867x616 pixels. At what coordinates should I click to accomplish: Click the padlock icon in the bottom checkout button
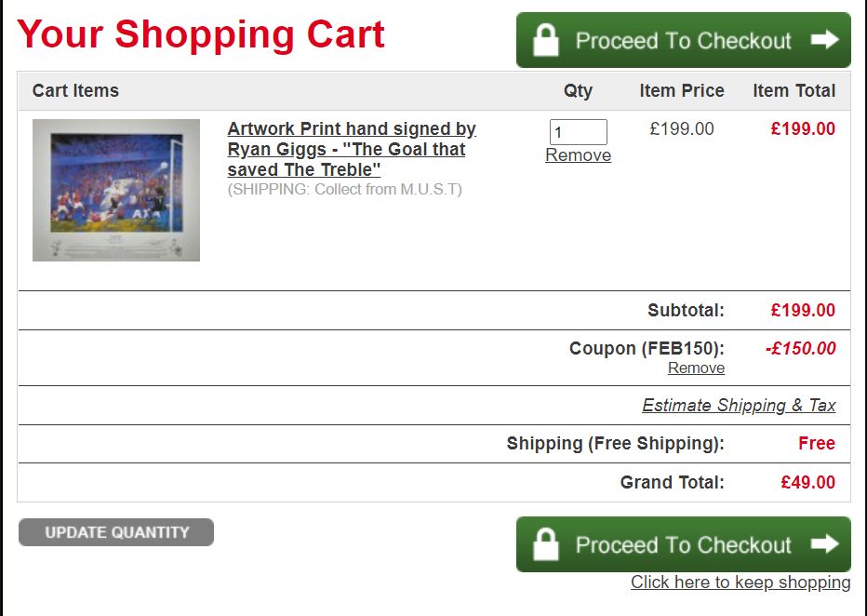[546, 544]
